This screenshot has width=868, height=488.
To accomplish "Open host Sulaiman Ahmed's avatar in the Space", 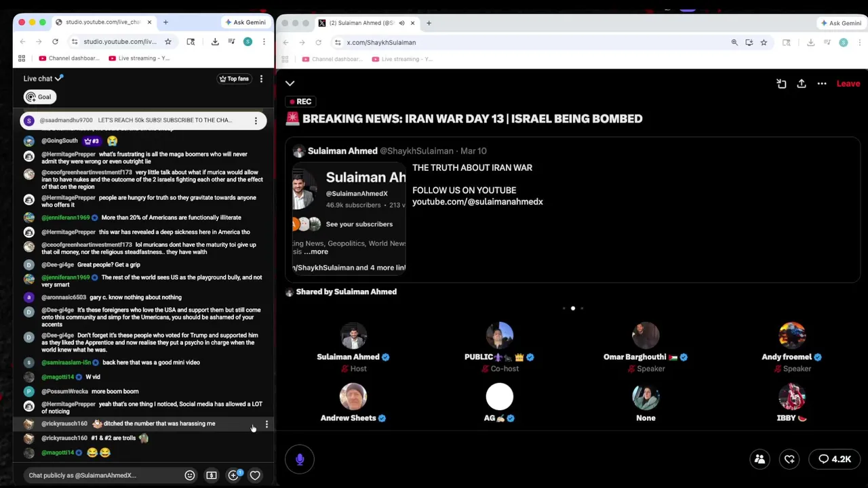I will (x=353, y=335).
